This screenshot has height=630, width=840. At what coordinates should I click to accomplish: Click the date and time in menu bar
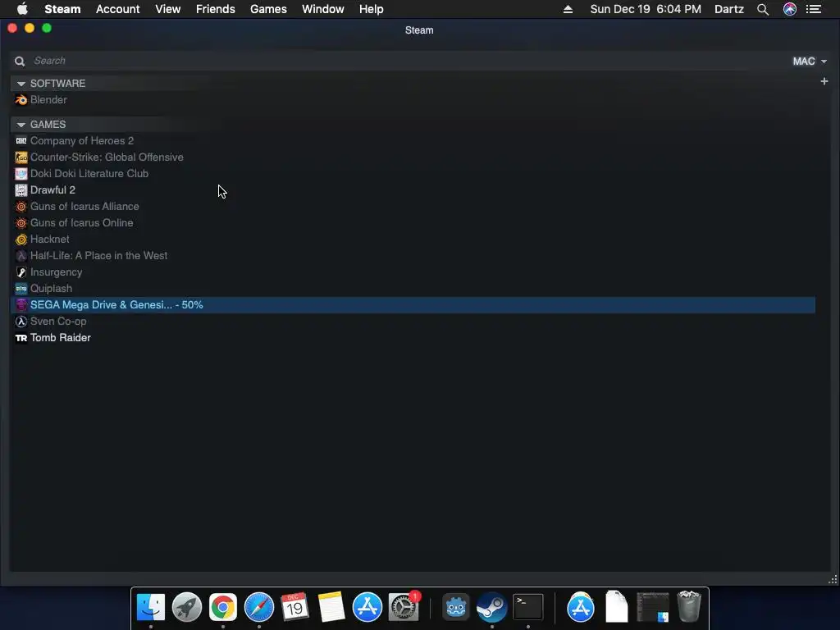point(646,9)
